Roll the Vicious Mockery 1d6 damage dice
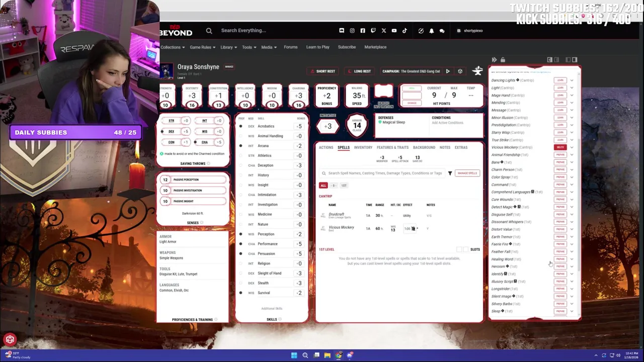The height and width of the screenshot is (362, 644). (411, 229)
